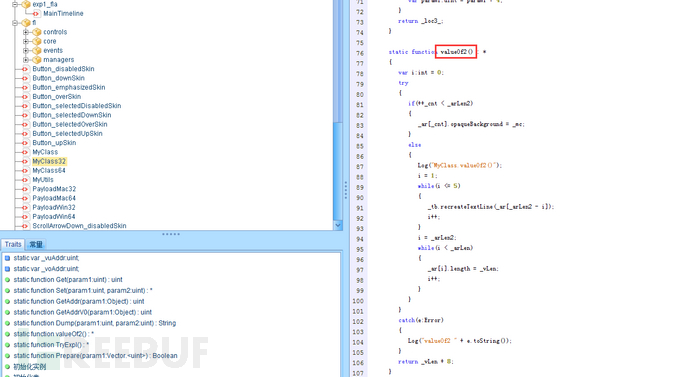Select Button_emphasizedSkin in the tree
Image resolution: width=690 pixels, height=377 pixels.
click(69, 87)
